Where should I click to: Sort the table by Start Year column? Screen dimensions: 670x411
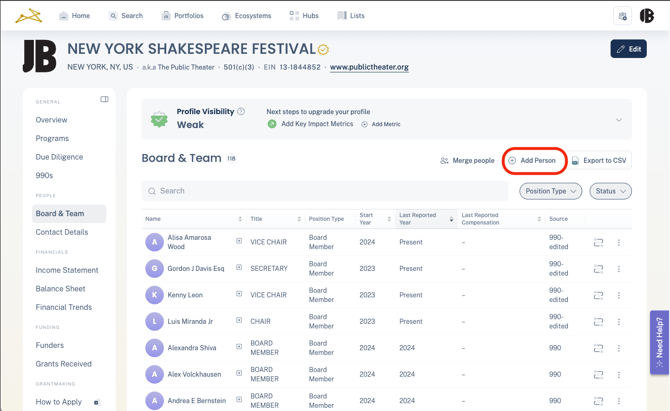tap(389, 219)
